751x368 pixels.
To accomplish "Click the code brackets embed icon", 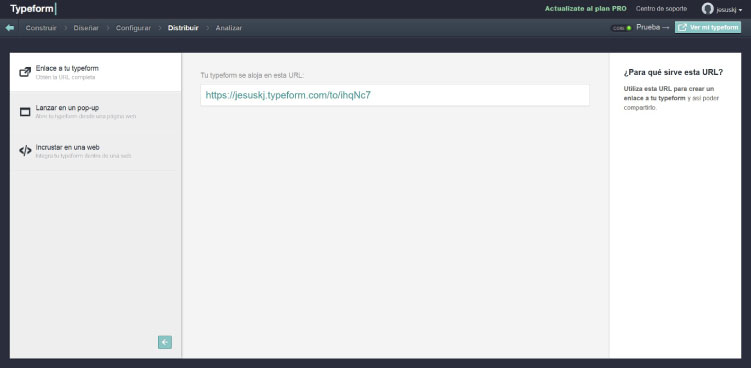I will point(25,151).
